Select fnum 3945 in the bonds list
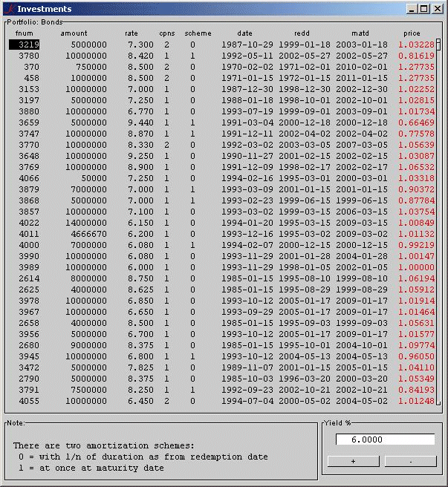This screenshot has height=487, width=448. tap(29, 356)
